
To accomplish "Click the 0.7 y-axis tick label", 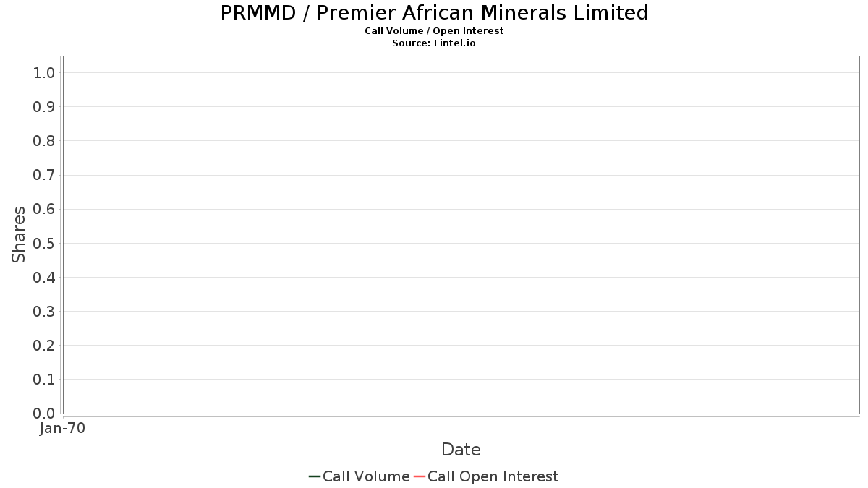I will tap(44, 175).
